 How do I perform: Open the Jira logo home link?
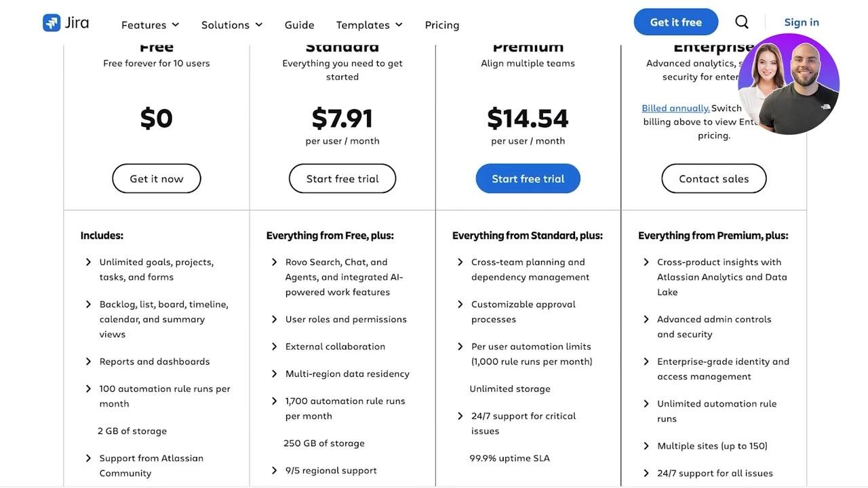click(x=66, y=22)
